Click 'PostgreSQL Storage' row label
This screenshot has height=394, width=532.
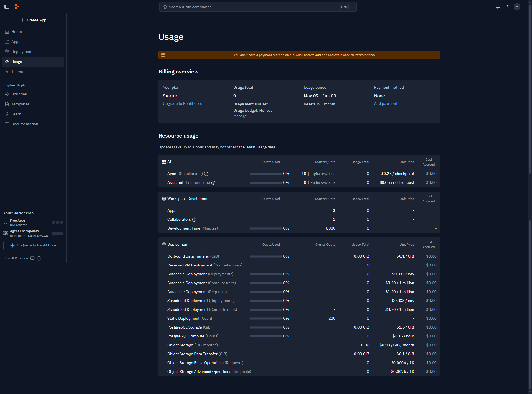pos(185,327)
